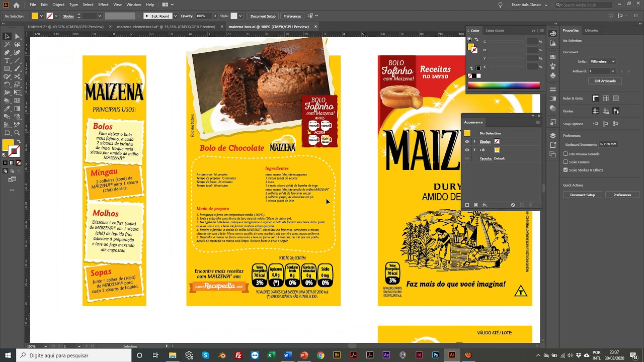Switch to Color Guide tab
Viewport: 644px width, 362px height.
(495, 31)
